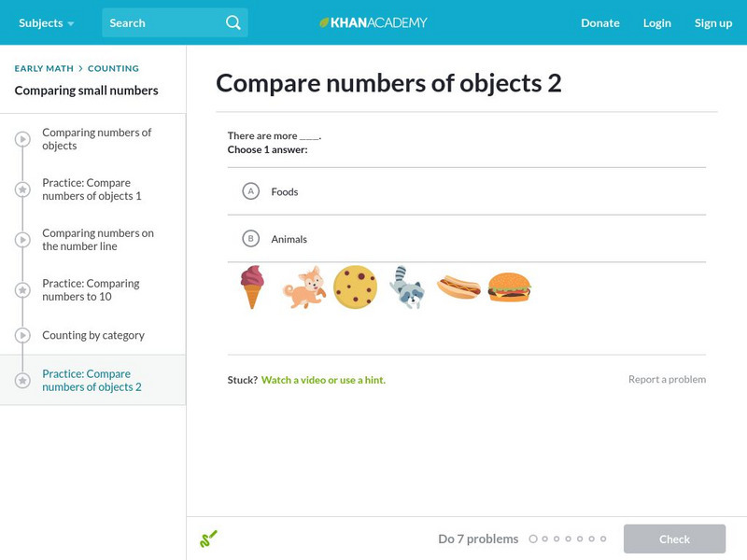Click Sign up in the header
The height and width of the screenshot is (560, 747).
pyautogui.click(x=713, y=22)
